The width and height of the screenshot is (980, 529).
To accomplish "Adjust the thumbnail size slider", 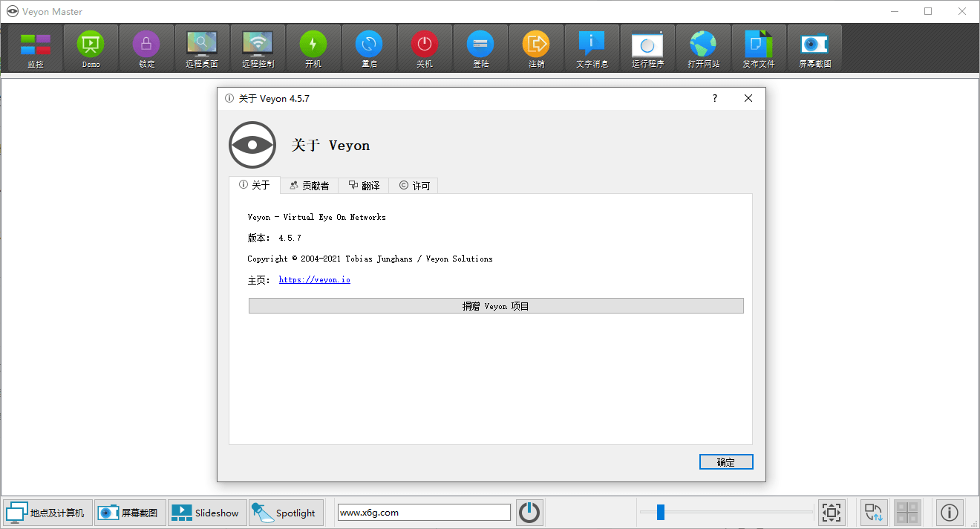I will (725, 511).
